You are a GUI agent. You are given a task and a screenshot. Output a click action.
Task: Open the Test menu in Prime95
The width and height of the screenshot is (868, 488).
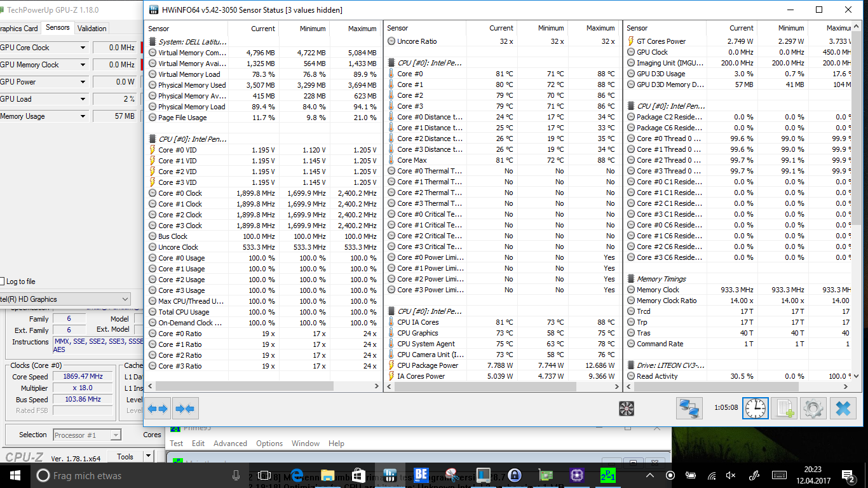pyautogui.click(x=177, y=444)
